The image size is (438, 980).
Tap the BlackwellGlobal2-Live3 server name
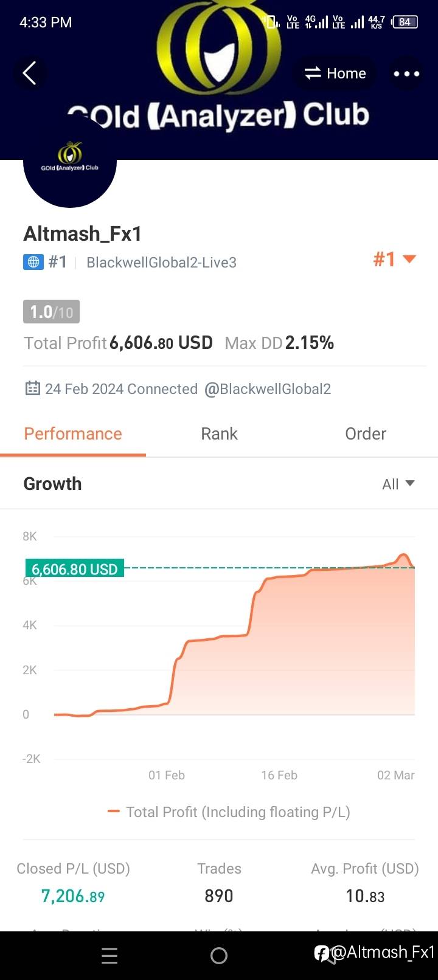[161, 263]
